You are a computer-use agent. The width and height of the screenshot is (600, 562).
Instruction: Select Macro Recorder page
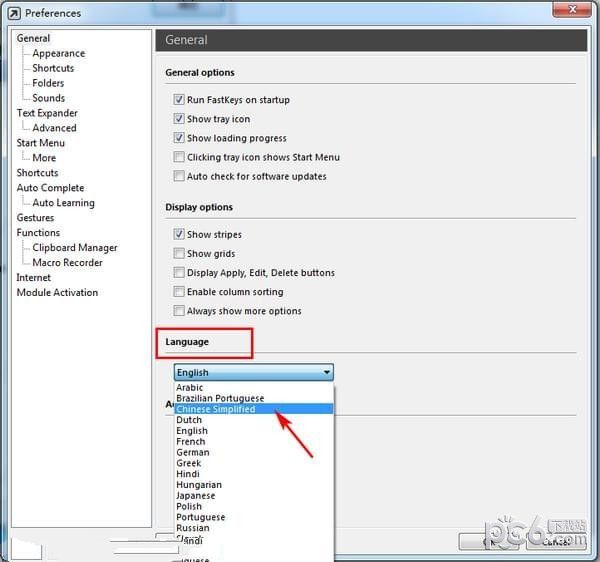pos(67,262)
